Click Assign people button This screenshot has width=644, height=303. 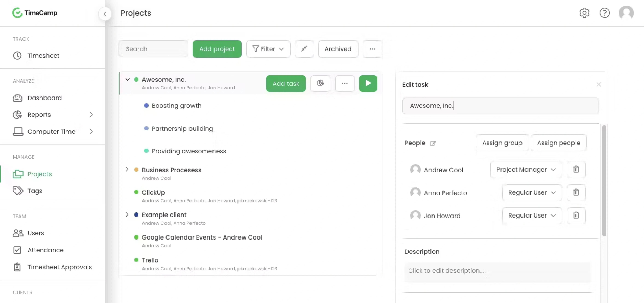pos(559,143)
